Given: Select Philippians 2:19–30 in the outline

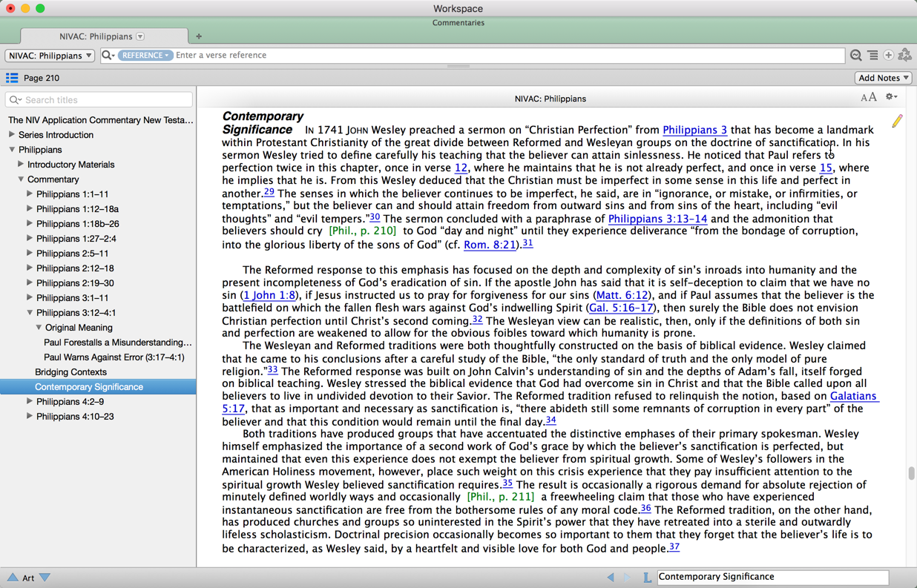Looking at the screenshot, I should 75,283.
